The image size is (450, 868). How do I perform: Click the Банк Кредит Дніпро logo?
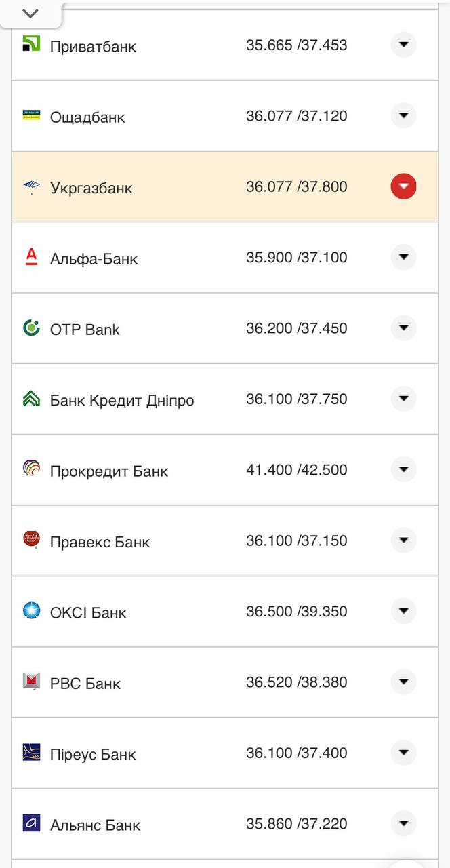pyautogui.click(x=31, y=398)
